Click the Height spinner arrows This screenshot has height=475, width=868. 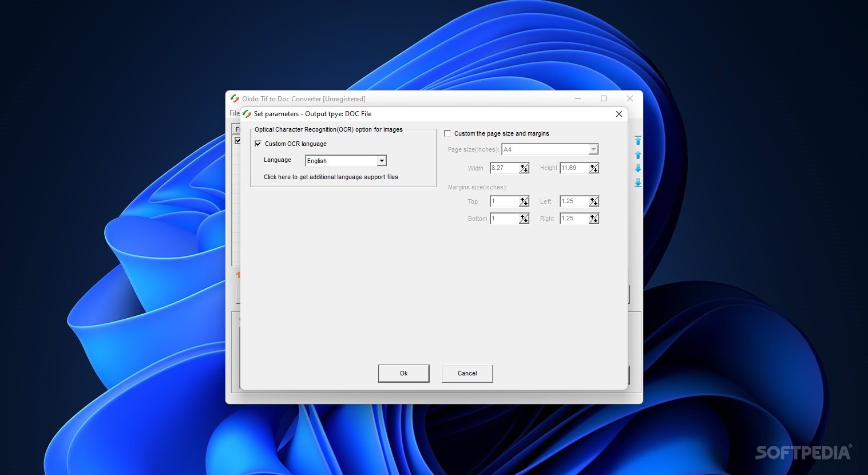click(x=594, y=168)
